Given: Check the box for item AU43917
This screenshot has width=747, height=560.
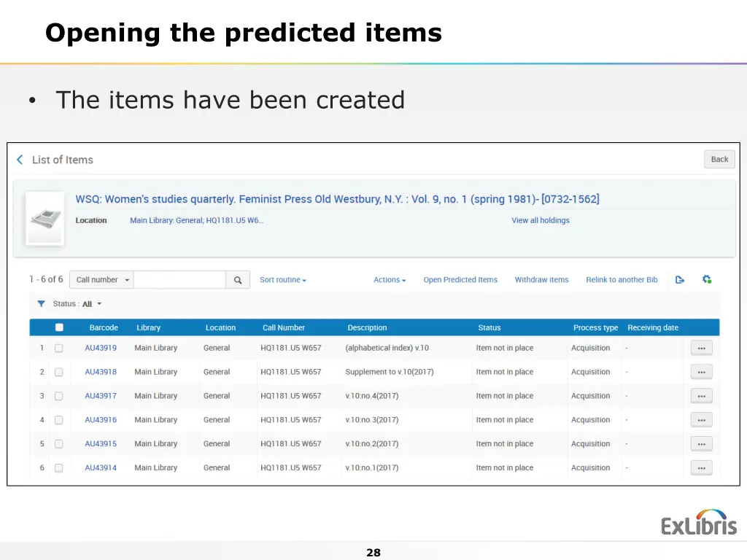Looking at the screenshot, I should (58, 396).
